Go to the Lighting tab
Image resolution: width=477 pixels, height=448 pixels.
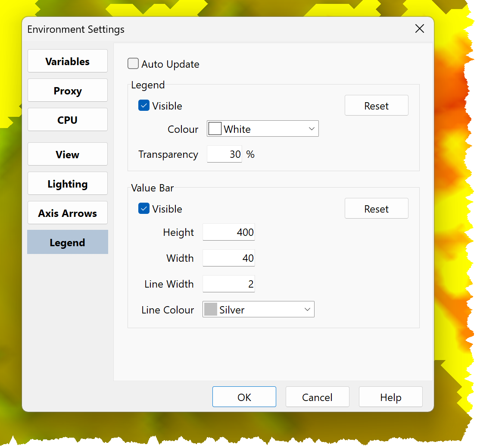pos(68,184)
